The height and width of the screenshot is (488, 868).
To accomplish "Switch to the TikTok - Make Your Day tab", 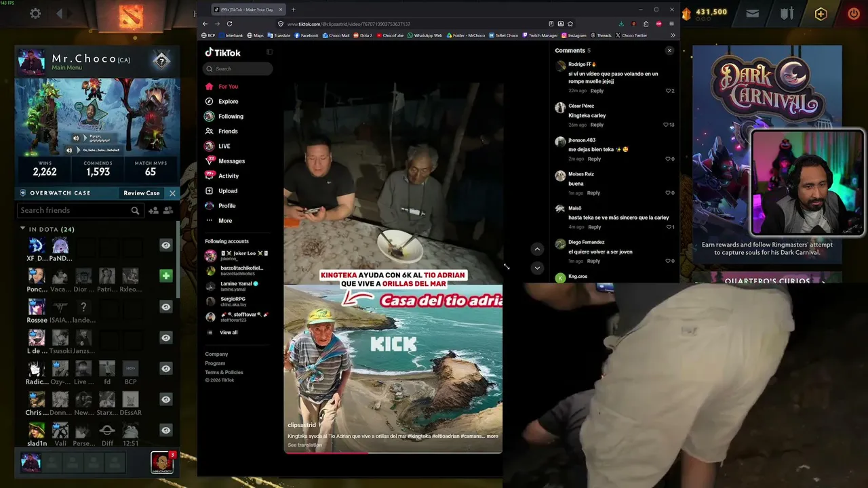I will (247, 9).
